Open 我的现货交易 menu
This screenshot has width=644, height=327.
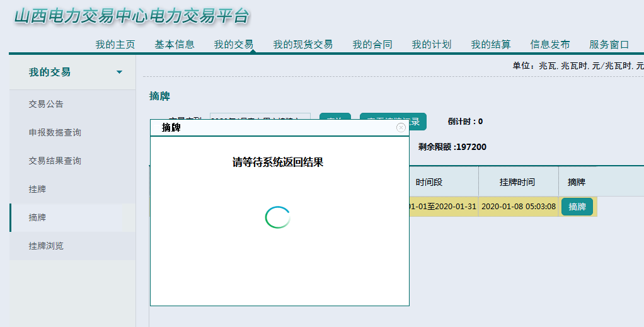tap(302, 45)
